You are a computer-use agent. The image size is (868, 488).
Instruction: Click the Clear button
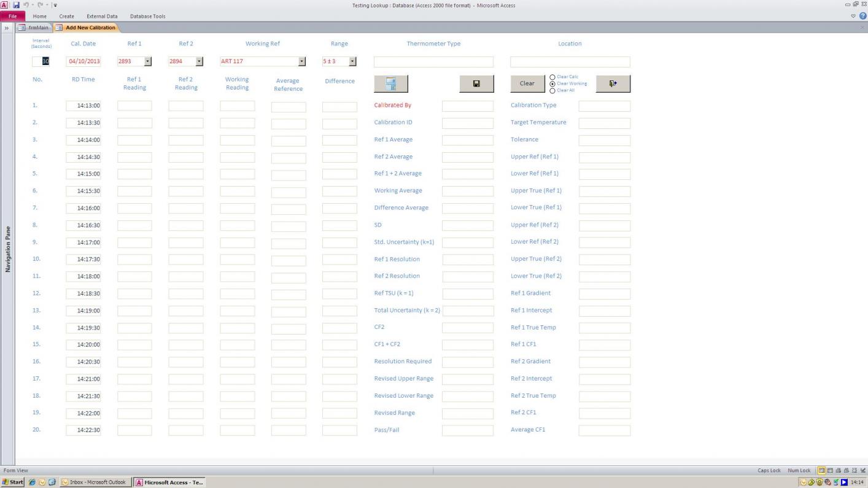point(527,83)
